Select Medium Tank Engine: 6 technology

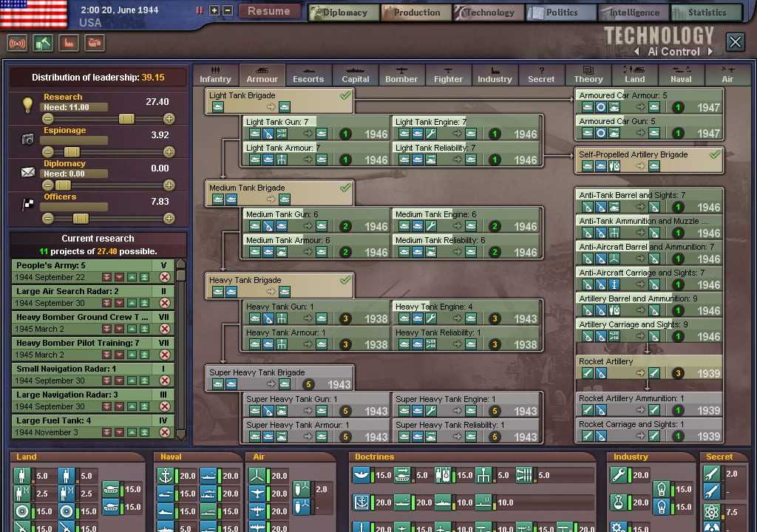coord(466,220)
